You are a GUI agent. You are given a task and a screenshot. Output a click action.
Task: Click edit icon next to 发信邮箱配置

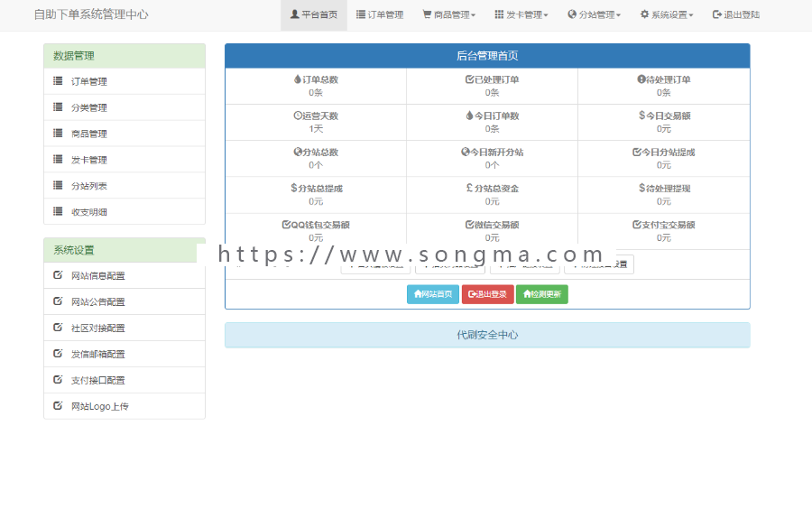58,353
